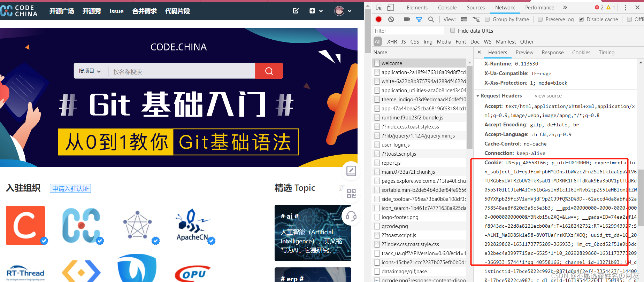Enable Group by frame checkbox
This screenshot has height=282, width=644.
coord(487,19)
